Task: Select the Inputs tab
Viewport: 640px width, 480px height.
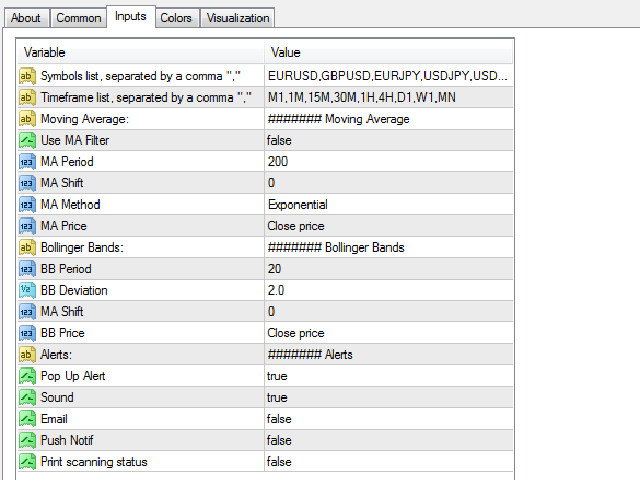Action: tap(131, 16)
